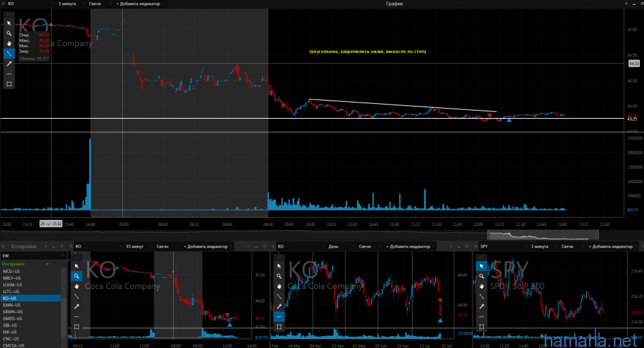Pick the rectangle tool in KO 15-minute chart
The height and width of the screenshot is (348, 644).
click(76, 327)
